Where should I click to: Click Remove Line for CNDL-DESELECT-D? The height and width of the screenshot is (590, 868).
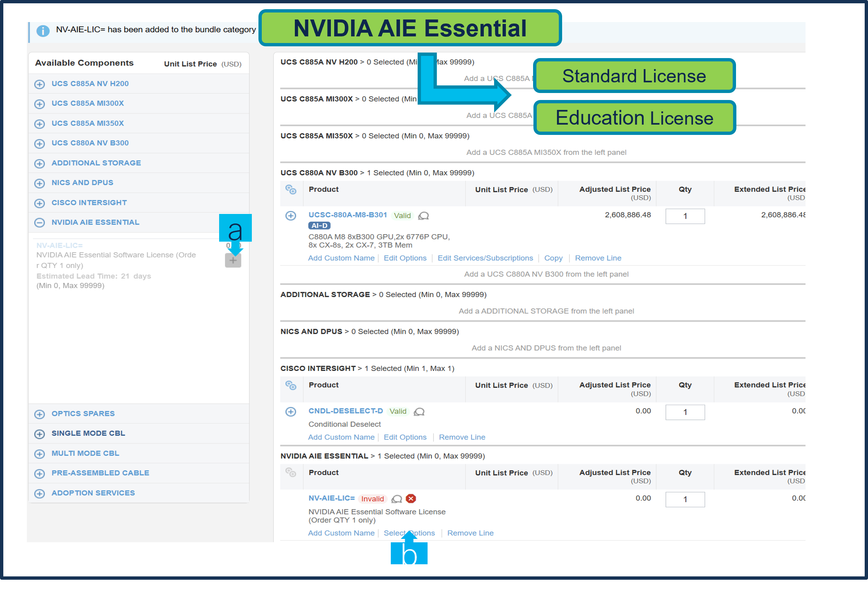(x=462, y=437)
